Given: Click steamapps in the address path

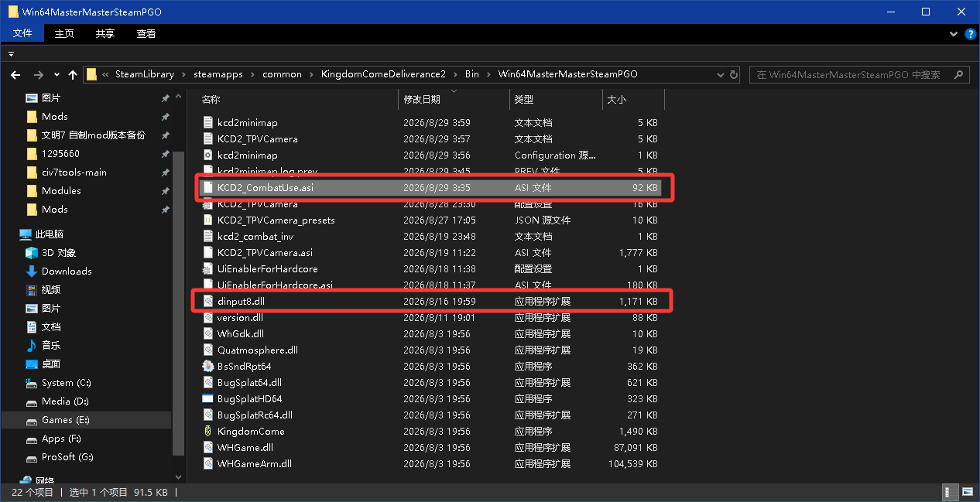Looking at the screenshot, I should pyautogui.click(x=218, y=74).
